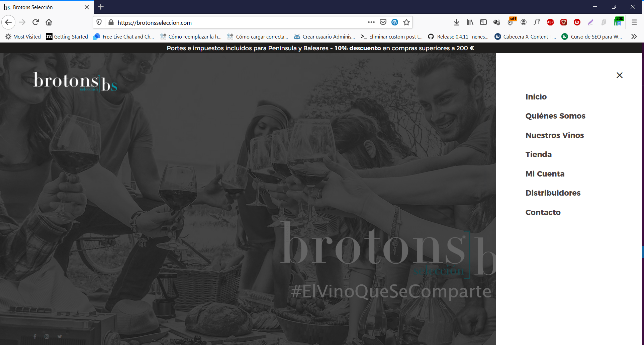
Task: Click the f? font finder extension
Action: point(537,22)
